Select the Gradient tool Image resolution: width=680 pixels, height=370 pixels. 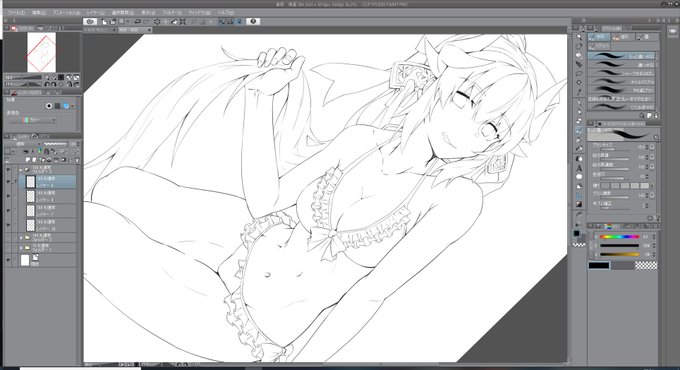[579, 204]
